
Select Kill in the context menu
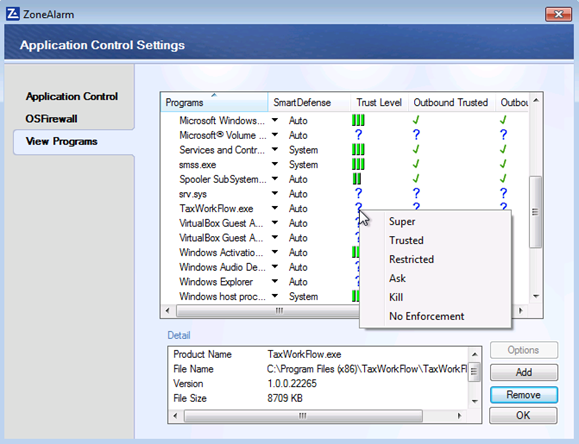[x=396, y=297]
